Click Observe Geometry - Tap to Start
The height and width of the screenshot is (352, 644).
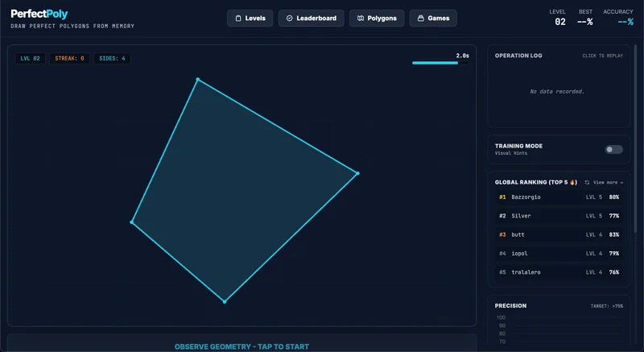pos(242,346)
